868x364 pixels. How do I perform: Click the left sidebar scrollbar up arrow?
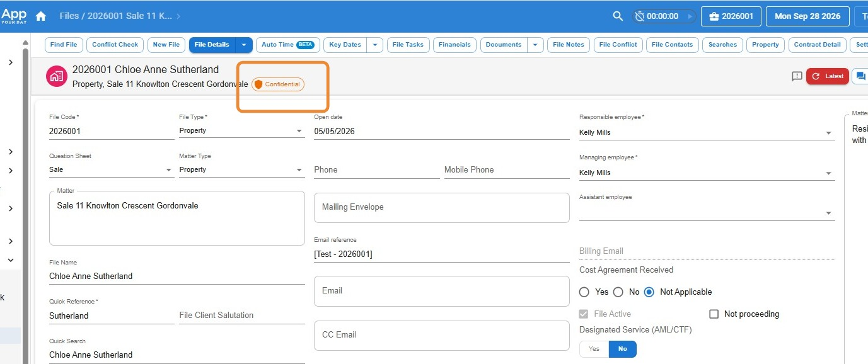click(x=25, y=43)
